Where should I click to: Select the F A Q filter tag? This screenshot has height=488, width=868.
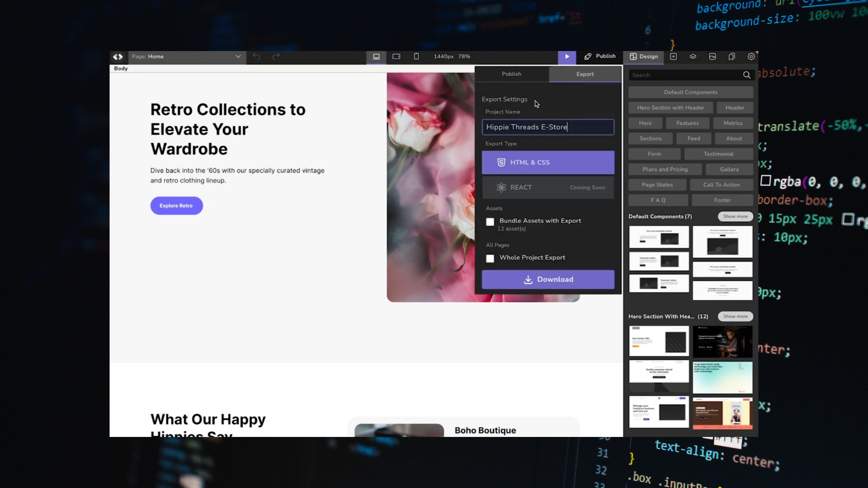coord(658,200)
